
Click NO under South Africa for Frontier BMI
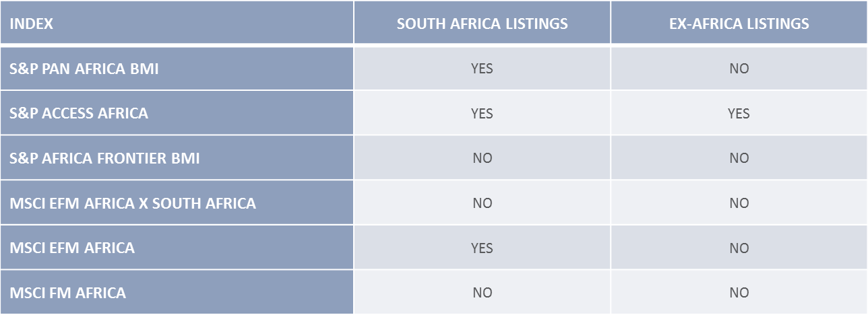click(x=482, y=158)
